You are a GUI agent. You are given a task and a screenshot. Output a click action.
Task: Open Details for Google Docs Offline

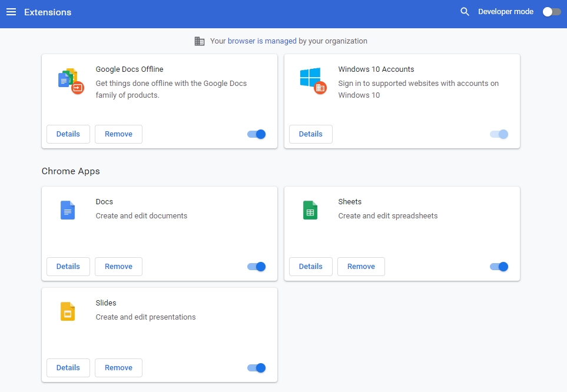[68, 134]
